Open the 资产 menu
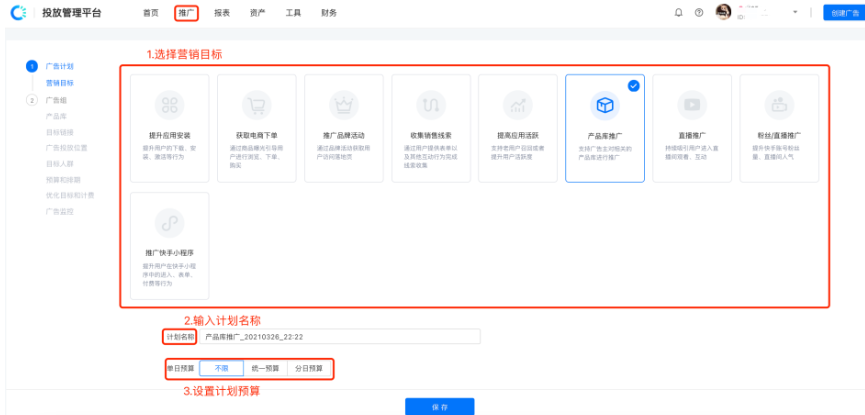 click(257, 13)
